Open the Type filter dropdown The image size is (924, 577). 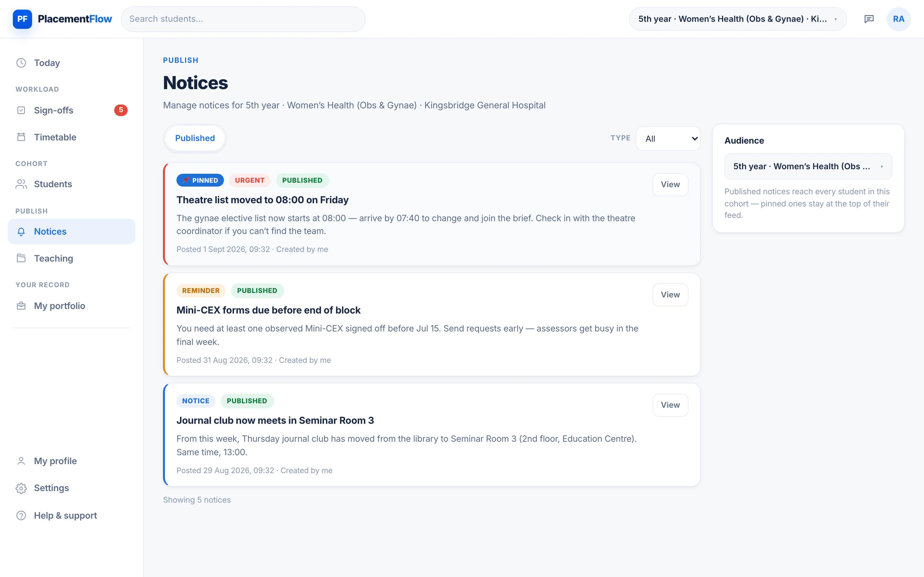[668, 138]
